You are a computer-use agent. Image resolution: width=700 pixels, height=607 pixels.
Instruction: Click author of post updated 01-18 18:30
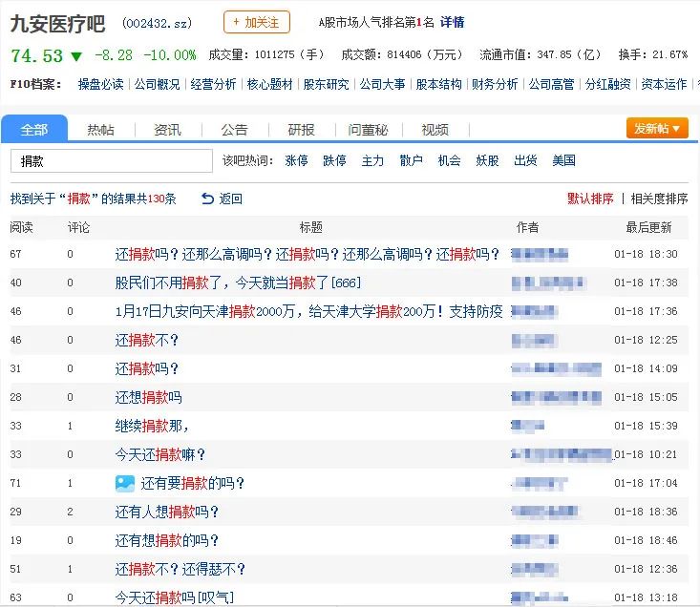(540, 254)
